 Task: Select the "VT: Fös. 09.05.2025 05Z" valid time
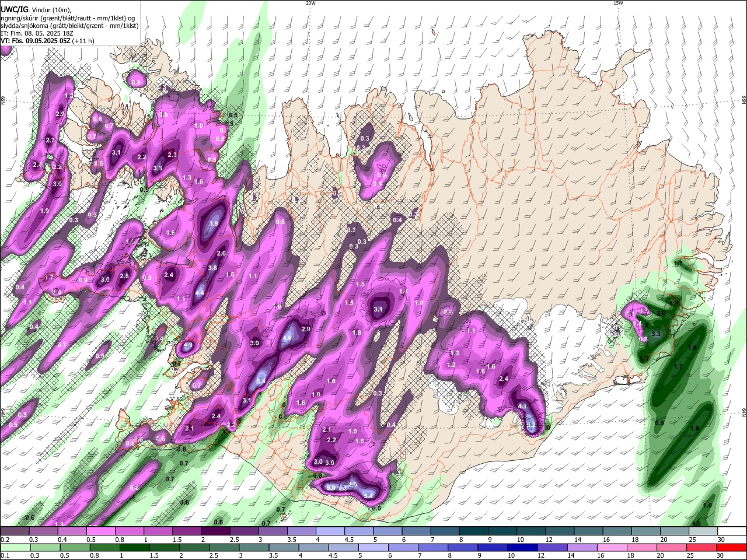(36, 41)
